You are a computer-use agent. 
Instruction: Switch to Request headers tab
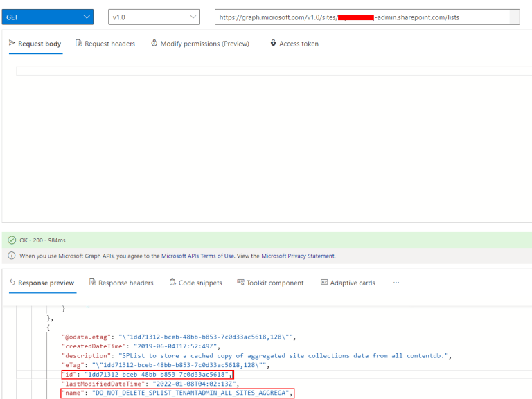pyautogui.click(x=105, y=44)
